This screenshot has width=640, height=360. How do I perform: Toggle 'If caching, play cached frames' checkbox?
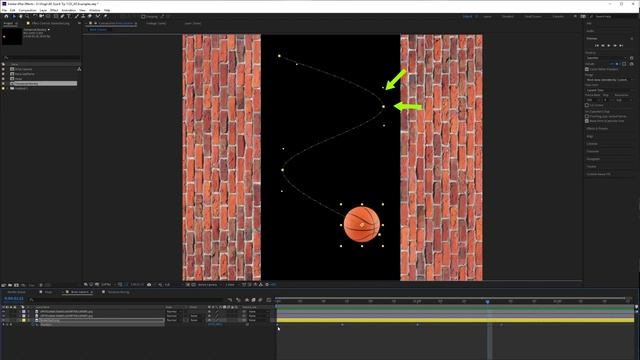click(587, 116)
